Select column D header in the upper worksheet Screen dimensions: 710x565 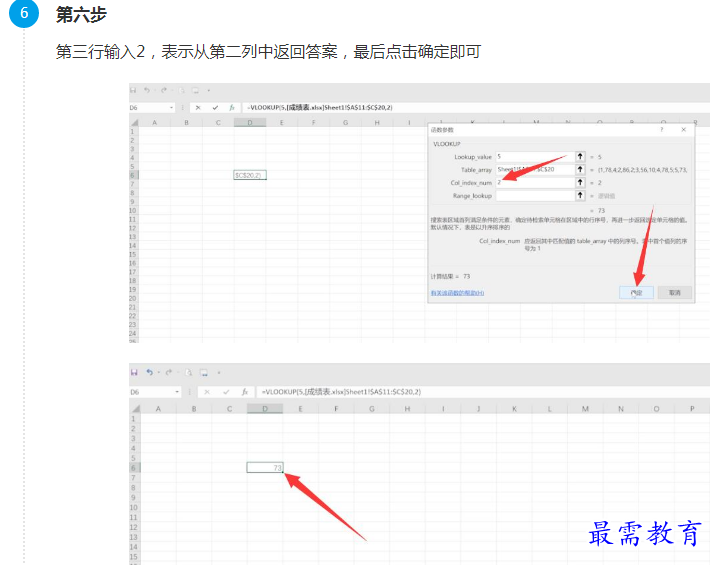tap(250, 122)
